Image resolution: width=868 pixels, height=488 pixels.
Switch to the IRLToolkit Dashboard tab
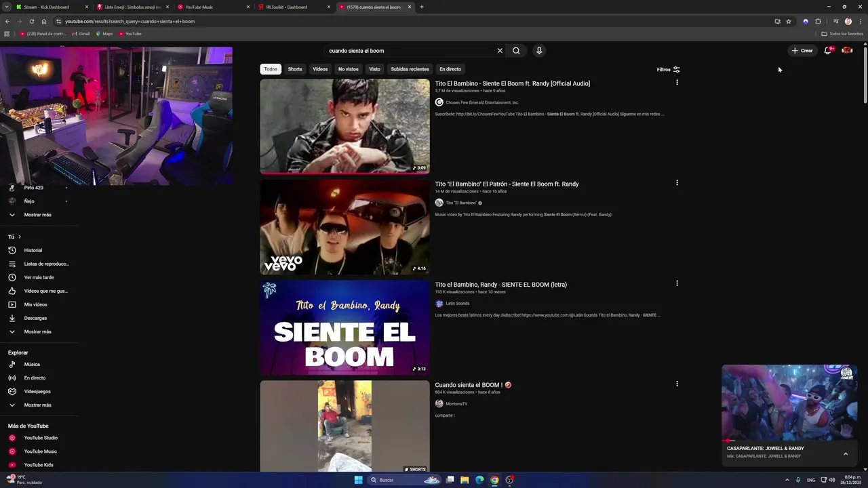(294, 7)
